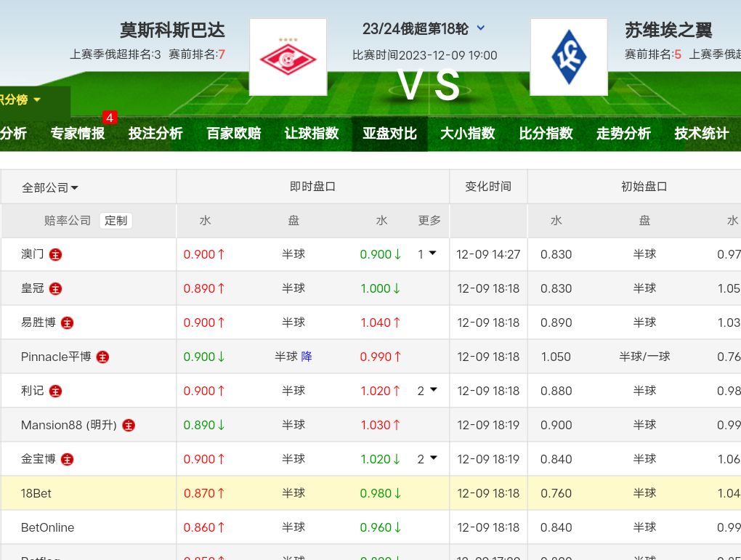Open the 百家欧赔 tab
Screen dimensions: 741x560
pos(233,134)
